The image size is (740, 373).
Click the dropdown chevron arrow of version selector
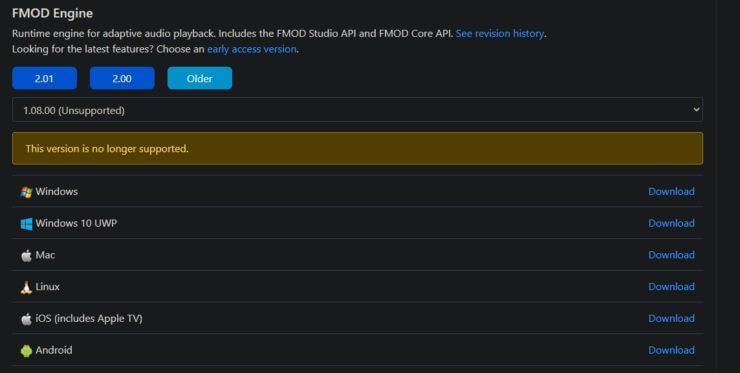696,110
